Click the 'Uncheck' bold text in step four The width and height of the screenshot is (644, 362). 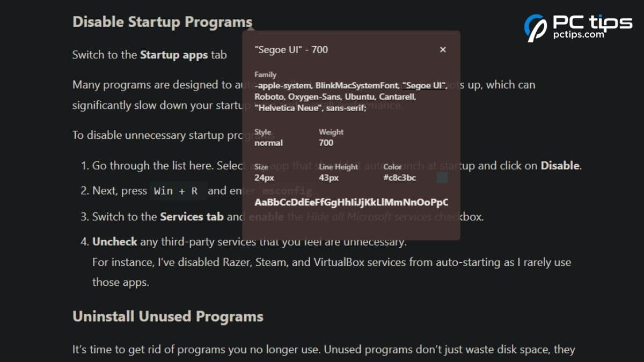tap(114, 241)
